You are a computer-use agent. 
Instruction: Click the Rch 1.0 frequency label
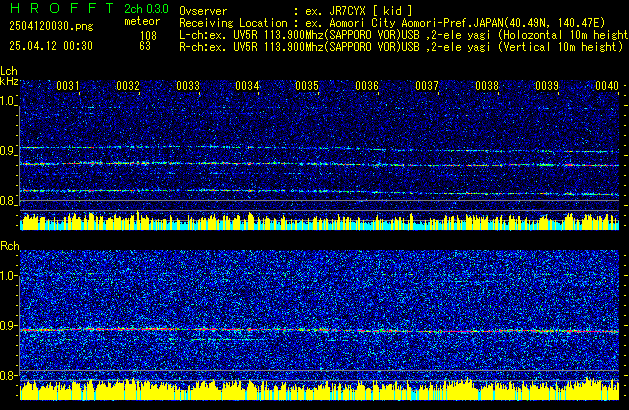click(8, 276)
